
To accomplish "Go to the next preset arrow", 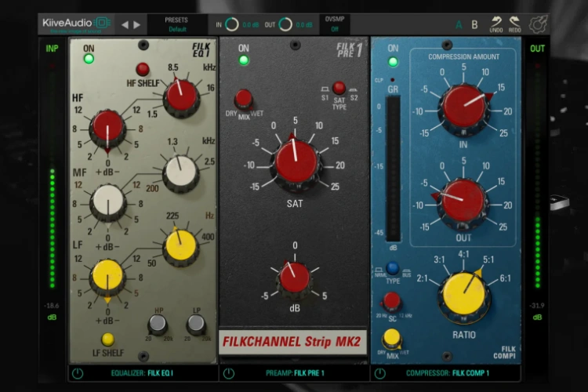I will pyautogui.click(x=137, y=25).
